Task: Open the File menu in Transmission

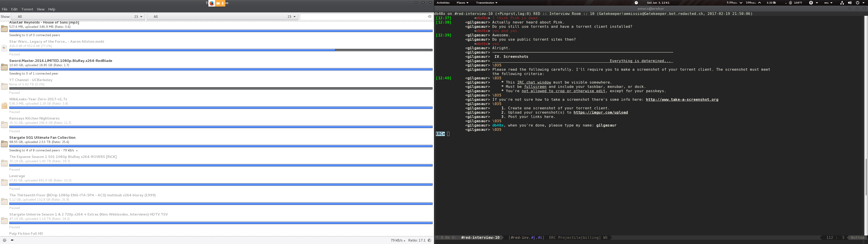Action: point(5,9)
